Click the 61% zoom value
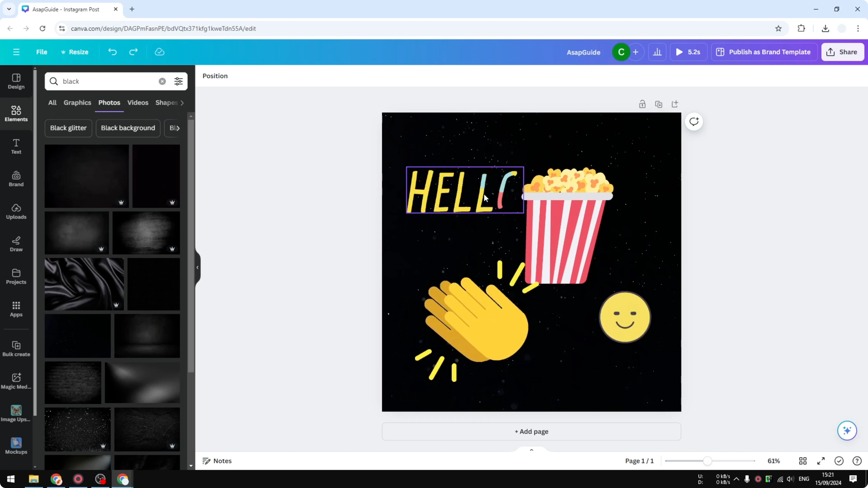Viewport: 868px width, 488px height. 774,461
